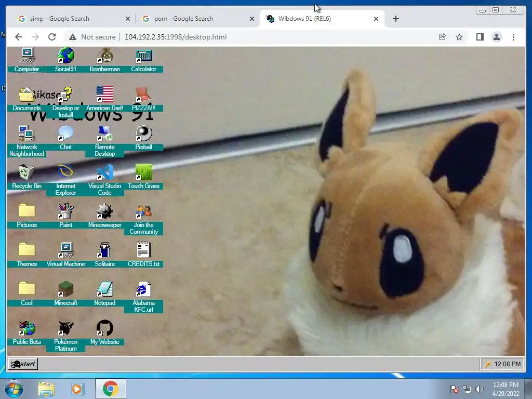
Task: Click the Chrome taskbar button
Action: pos(111,389)
